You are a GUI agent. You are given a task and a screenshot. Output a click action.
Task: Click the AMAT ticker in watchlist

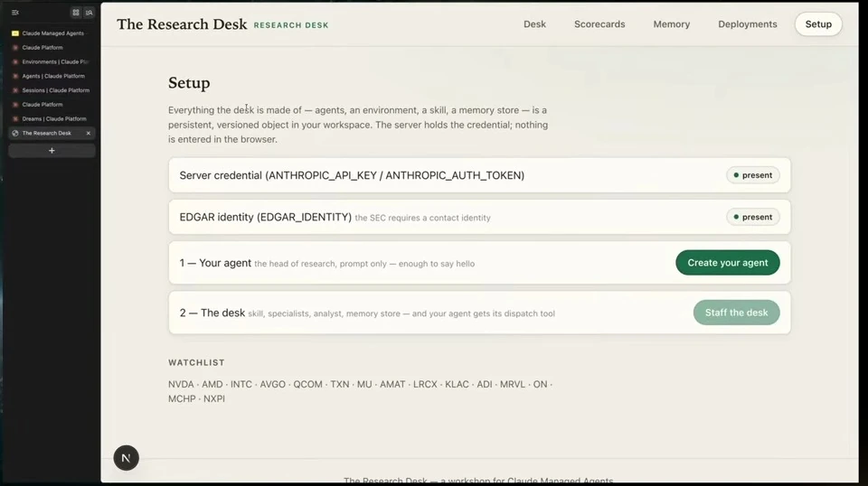(x=392, y=384)
